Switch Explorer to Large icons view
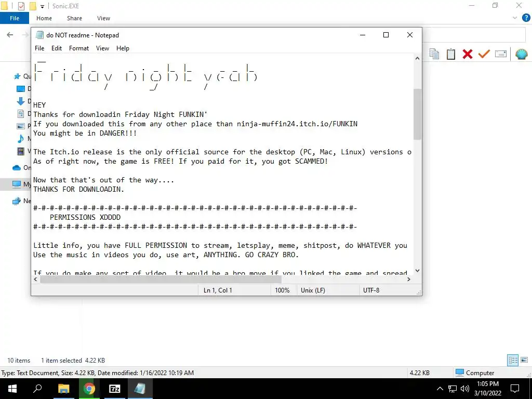 (524, 361)
